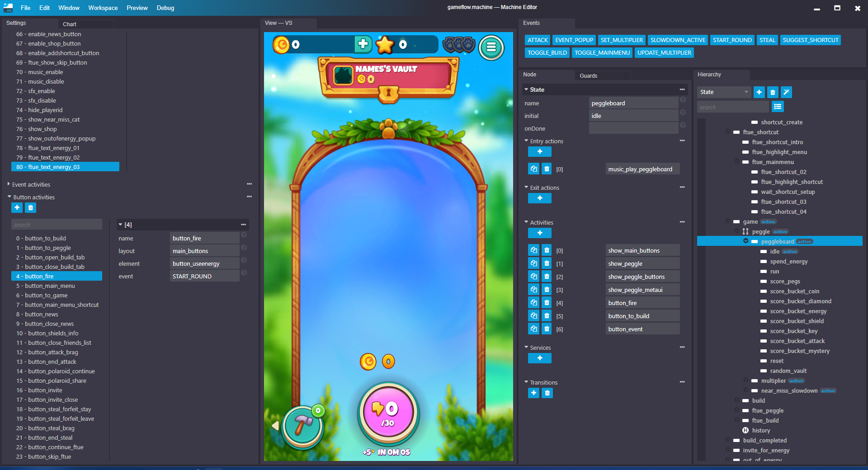Delete the button_to_build activity
The image size is (868, 470).
[547, 316]
